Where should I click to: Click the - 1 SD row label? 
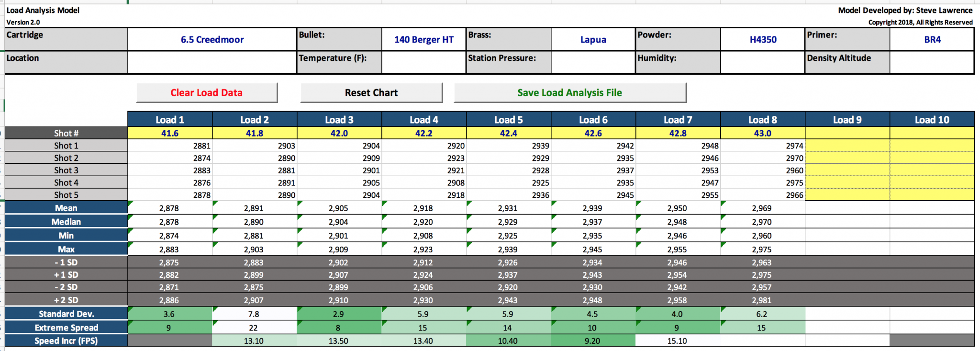point(66,262)
